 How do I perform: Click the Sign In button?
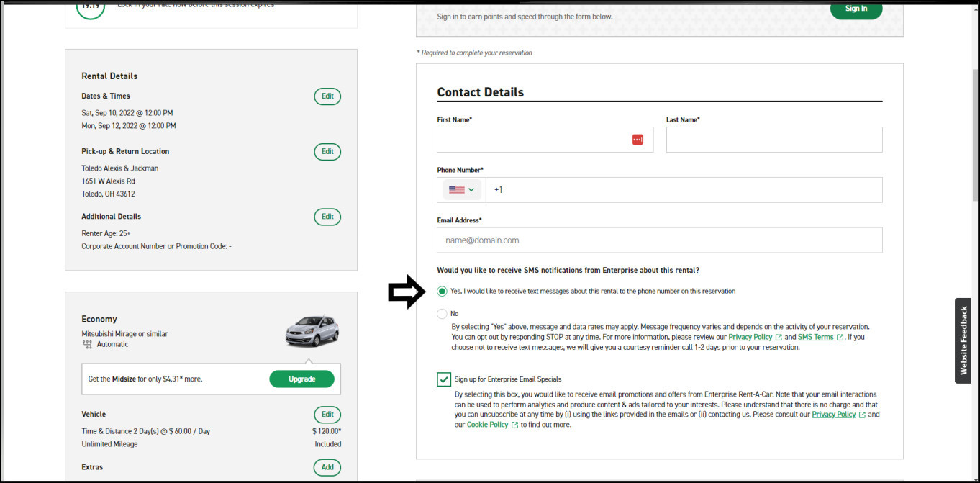pyautogui.click(x=856, y=9)
